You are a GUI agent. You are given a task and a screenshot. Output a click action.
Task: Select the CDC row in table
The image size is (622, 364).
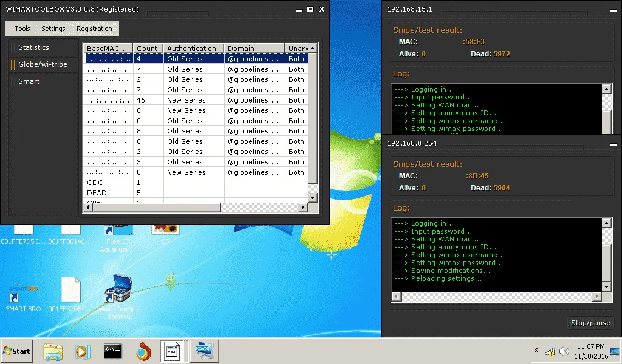[x=196, y=183]
